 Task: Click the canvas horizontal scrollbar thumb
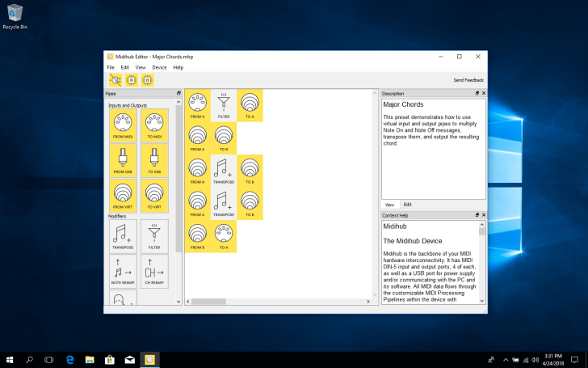(x=209, y=302)
